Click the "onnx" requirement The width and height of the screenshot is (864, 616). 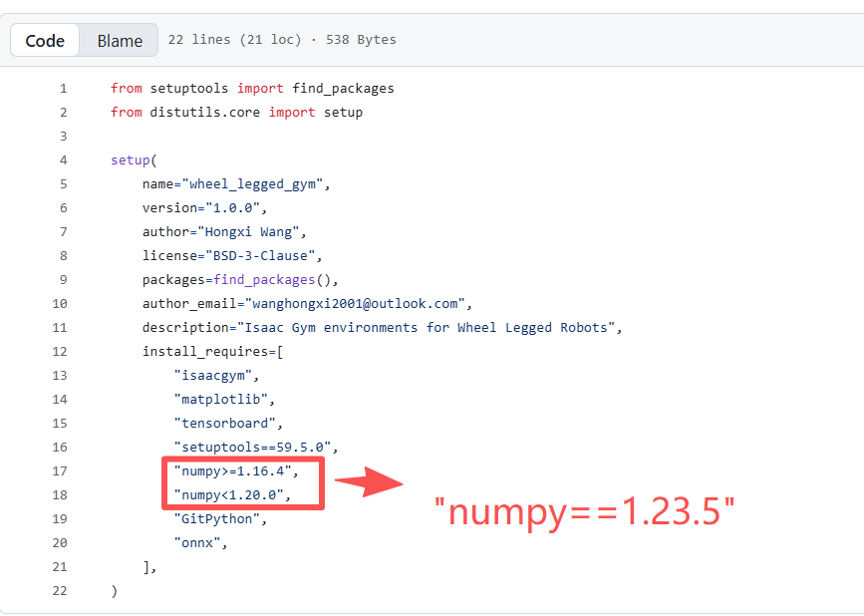point(197,543)
